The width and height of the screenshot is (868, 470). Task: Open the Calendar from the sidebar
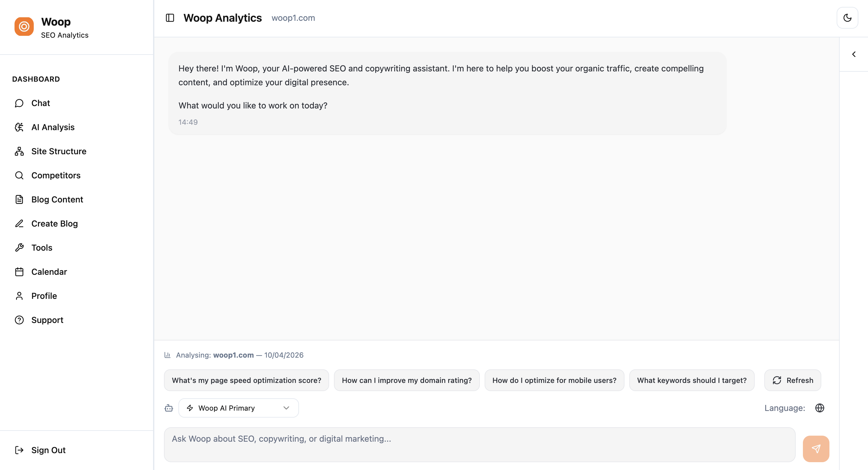[x=49, y=271]
